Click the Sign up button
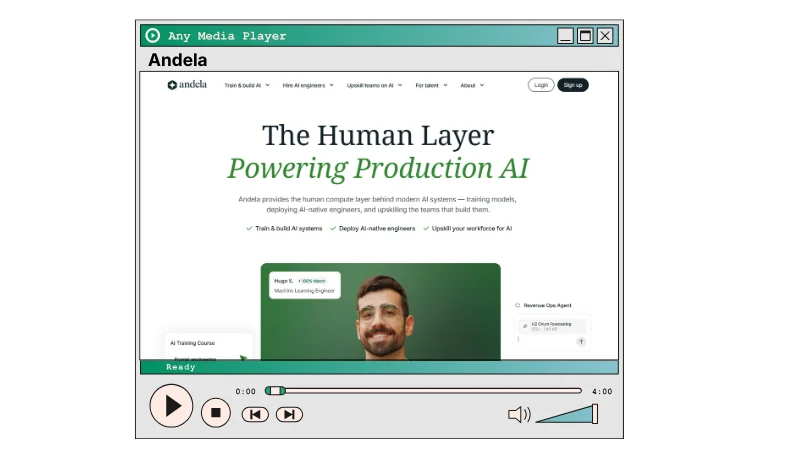Screen dimensions: 800x450 [x=573, y=85]
